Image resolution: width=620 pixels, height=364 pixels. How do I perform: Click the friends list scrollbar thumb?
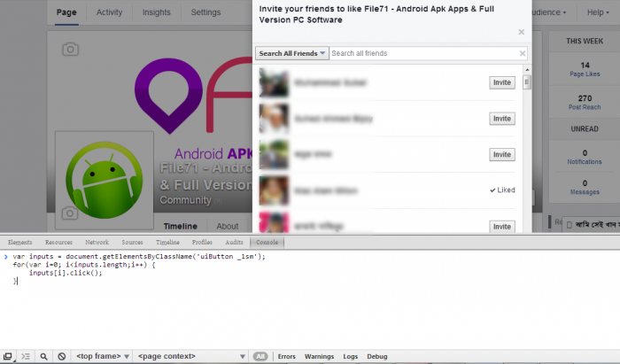point(527,82)
